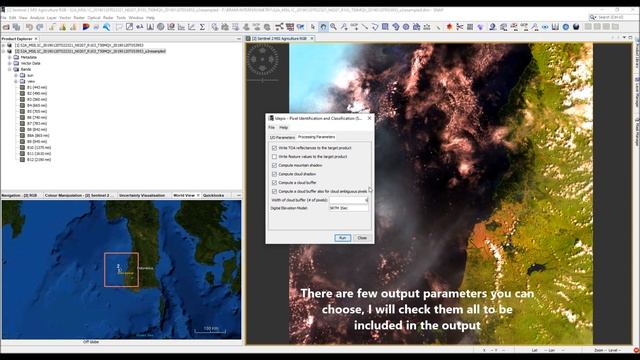
Task: Toggle Compute a cloud buffer checkbox
Action: [274, 183]
